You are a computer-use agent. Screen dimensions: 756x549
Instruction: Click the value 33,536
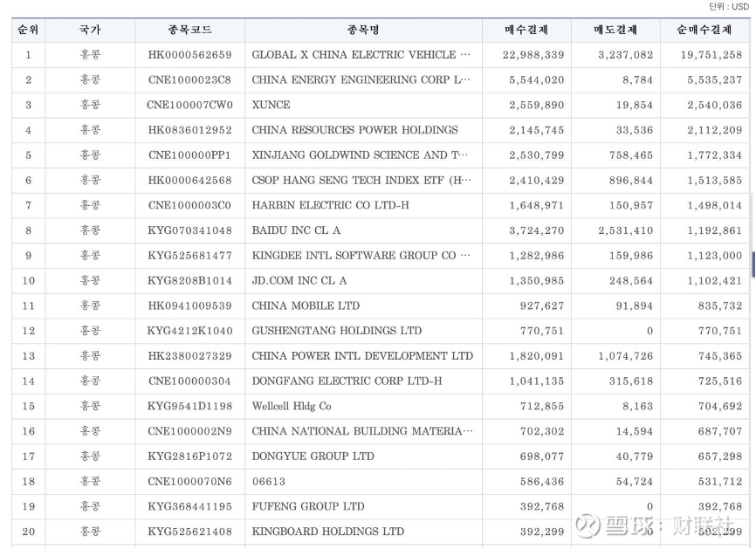point(635,130)
